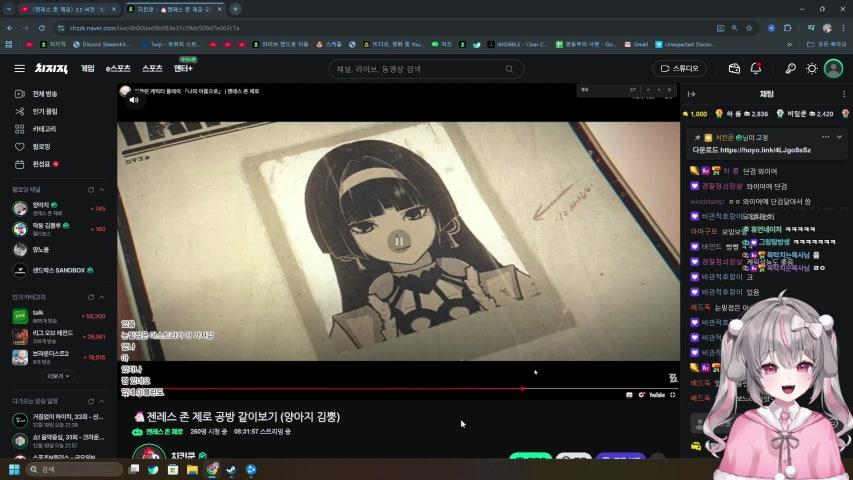Open the 게임 tab

click(x=88, y=69)
